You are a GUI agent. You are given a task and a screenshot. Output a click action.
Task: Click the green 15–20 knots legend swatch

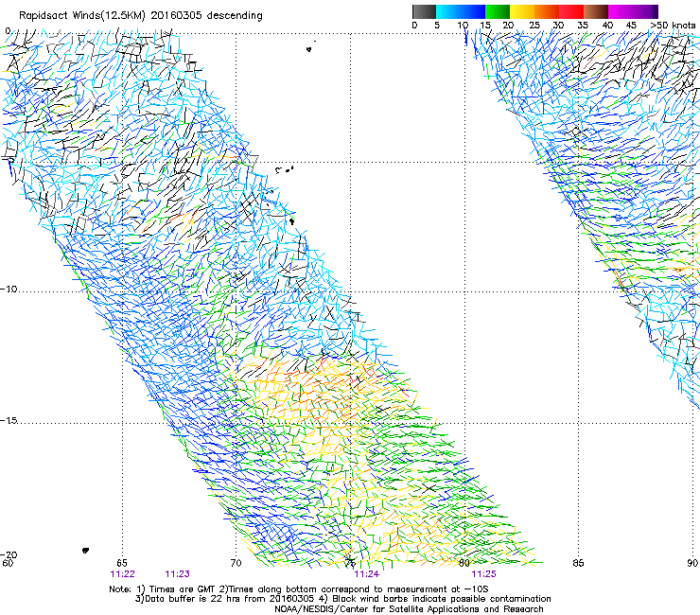point(498,11)
